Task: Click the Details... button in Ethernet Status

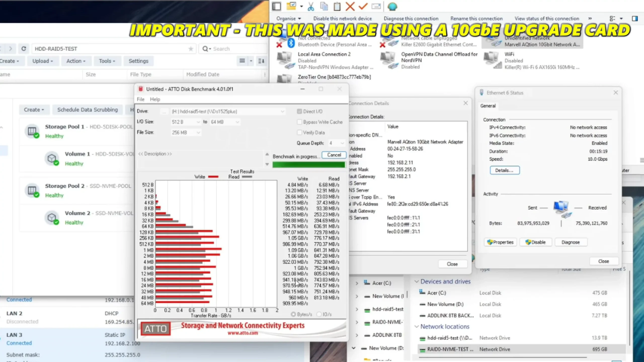Action: tap(505, 170)
